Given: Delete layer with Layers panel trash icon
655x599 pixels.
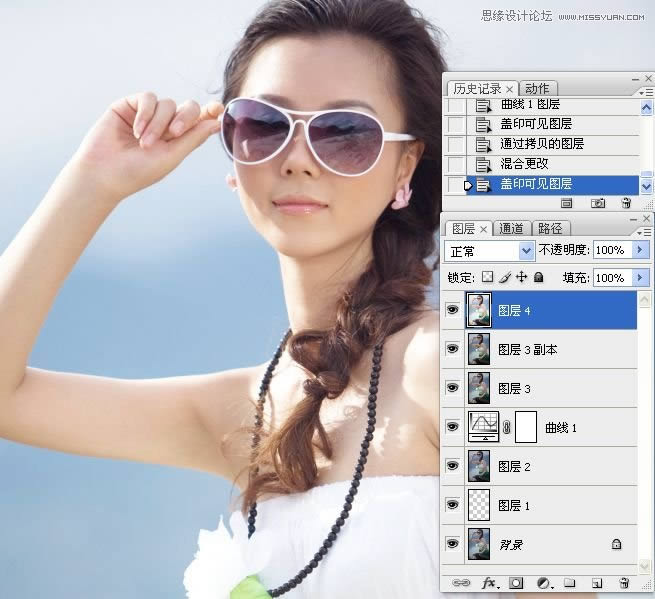Looking at the screenshot, I should coord(624,582).
